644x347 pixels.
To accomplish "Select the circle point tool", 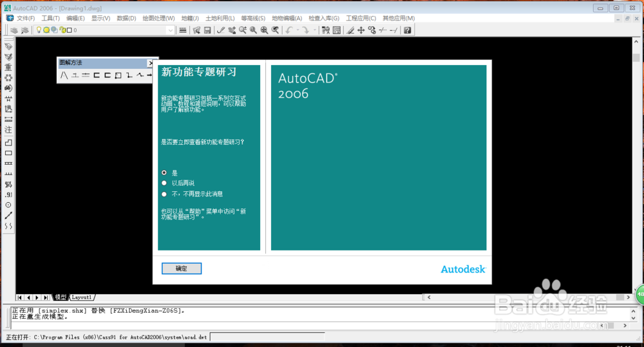I will pos(8,205).
